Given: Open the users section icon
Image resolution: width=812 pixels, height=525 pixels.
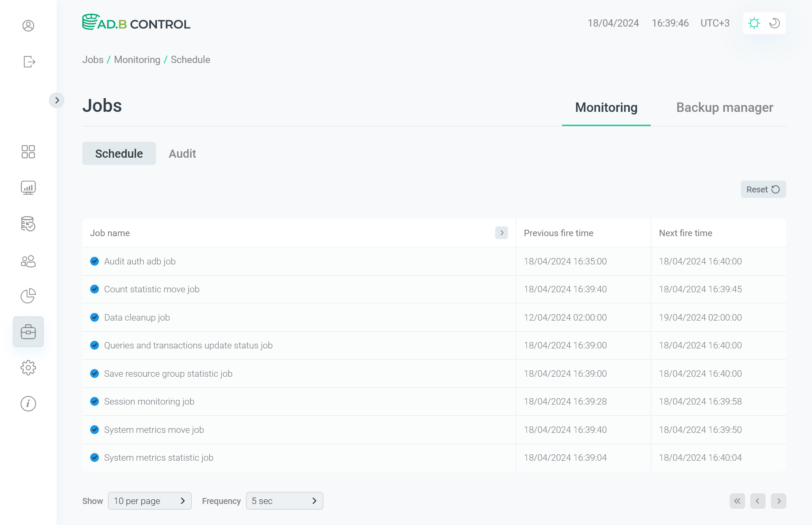Looking at the screenshot, I should point(28,261).
